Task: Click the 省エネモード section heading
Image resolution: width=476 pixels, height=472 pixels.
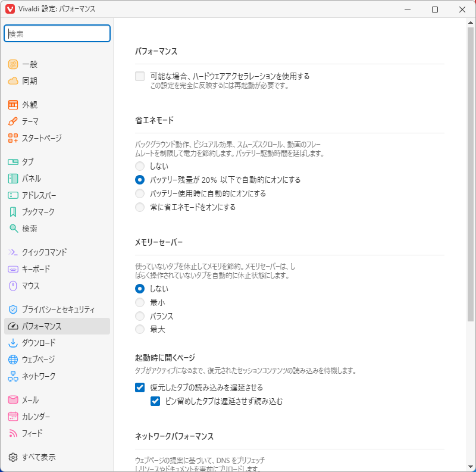Action: click(x=154, y=120)
